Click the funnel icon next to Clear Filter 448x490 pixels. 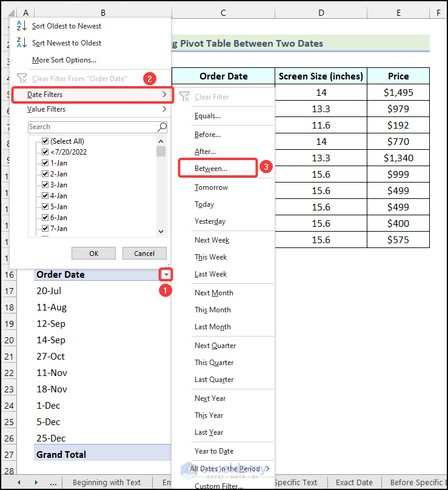click(184, 96)
